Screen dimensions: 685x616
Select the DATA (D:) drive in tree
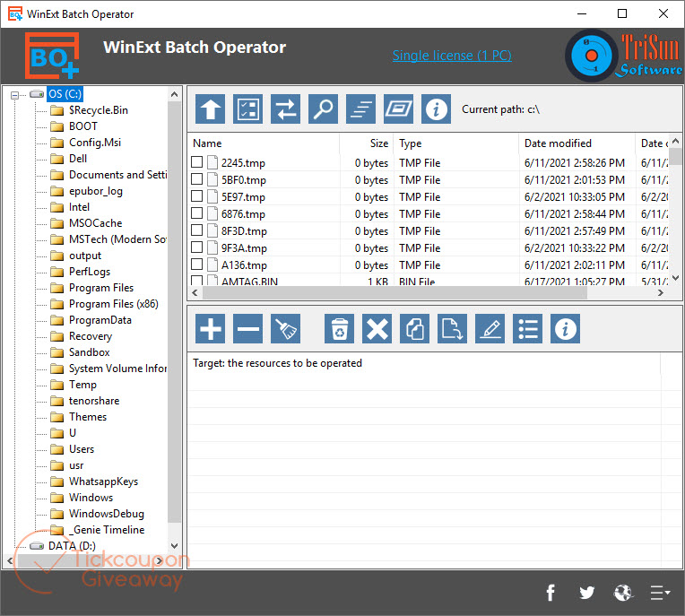(72, 546)
